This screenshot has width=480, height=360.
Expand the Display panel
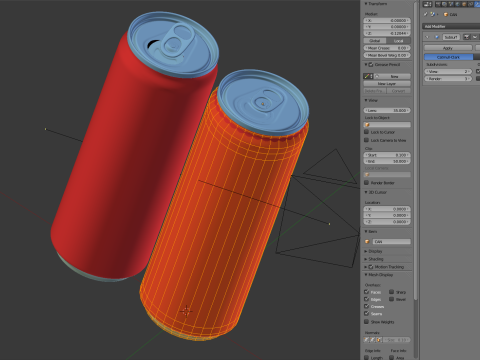tap(366, 251)
